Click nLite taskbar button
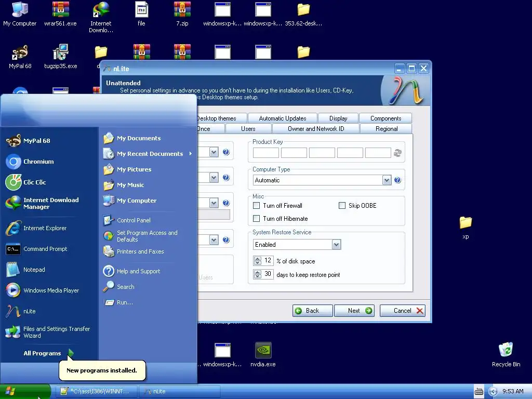Viewport: 532px width, 399px height. tap(179, 391)
